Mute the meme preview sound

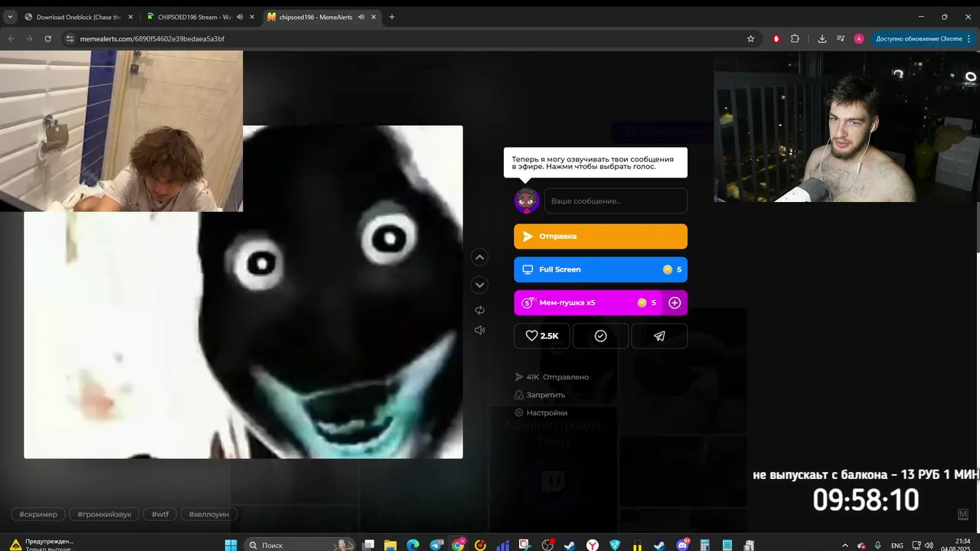[x=479, y=330]
